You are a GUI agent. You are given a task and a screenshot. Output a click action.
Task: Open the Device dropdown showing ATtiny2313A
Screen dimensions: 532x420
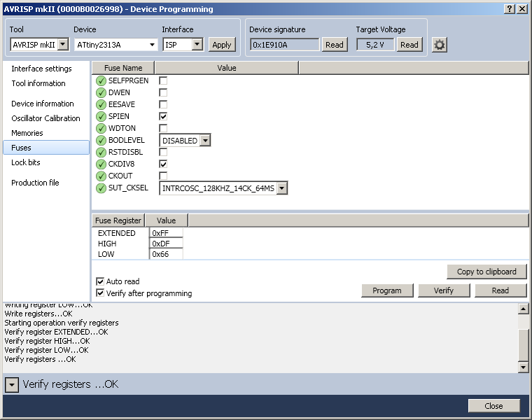pyautogui.click(x=115, y=45)
